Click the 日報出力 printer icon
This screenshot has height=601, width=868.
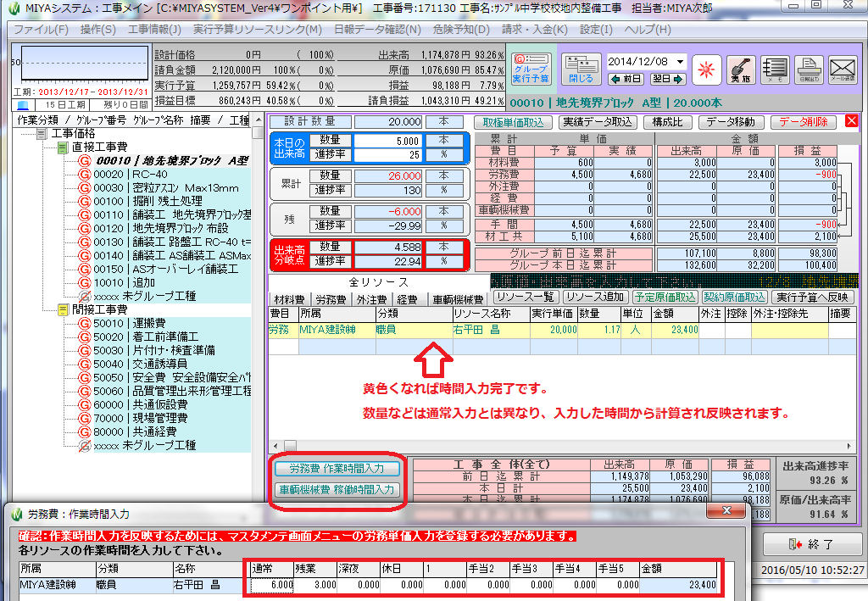click(809, 70)
